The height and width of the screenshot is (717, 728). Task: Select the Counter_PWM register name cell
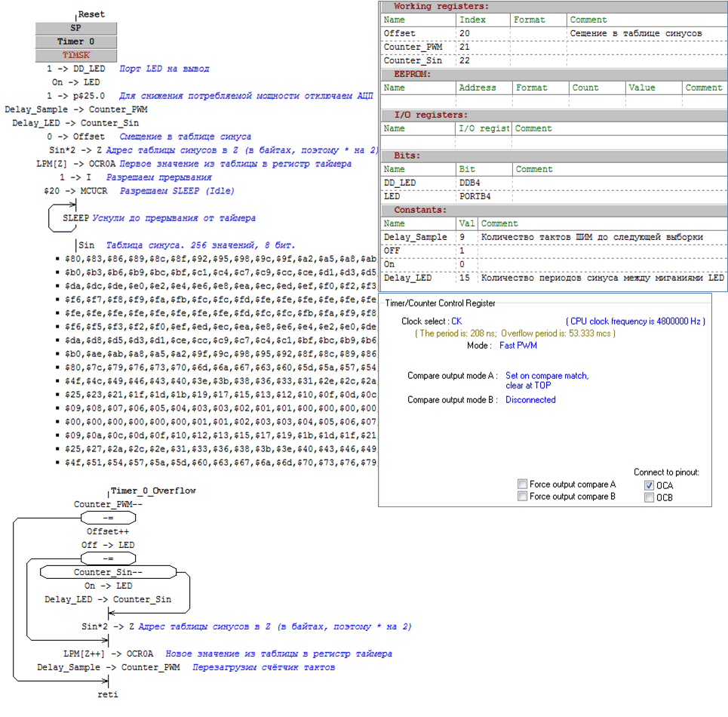point(419,47)
